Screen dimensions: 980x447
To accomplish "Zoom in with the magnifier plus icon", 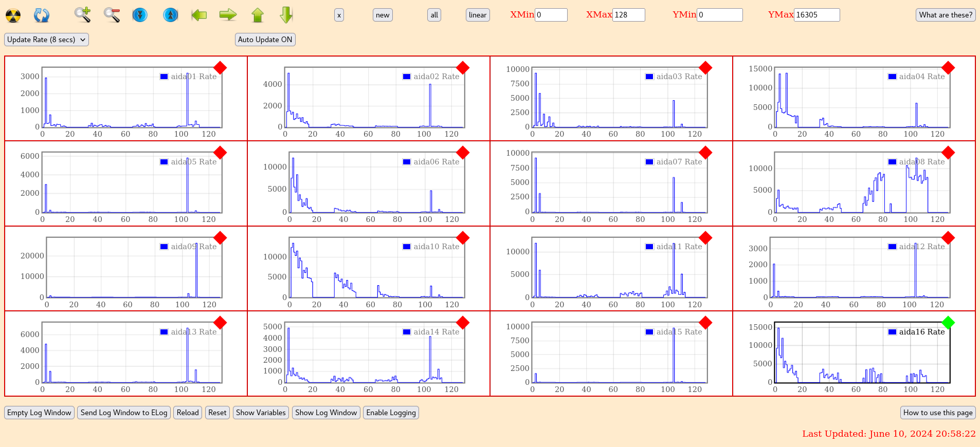I will click(82, 15).
